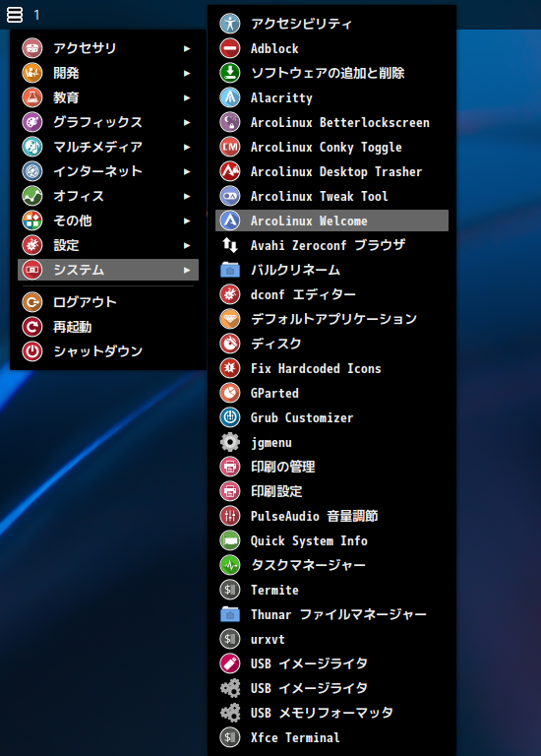This screenshot has width=541, height=756.
Task: Open the システム menu category
Action: click(x=108, y=270)
